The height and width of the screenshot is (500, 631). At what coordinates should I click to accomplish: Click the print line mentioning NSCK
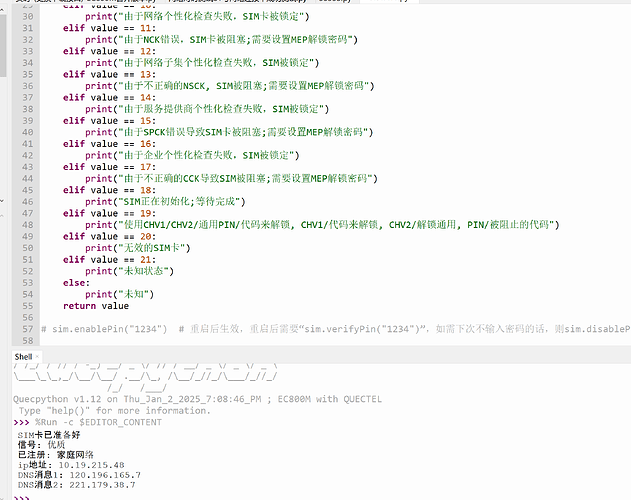tap(230, 86)
